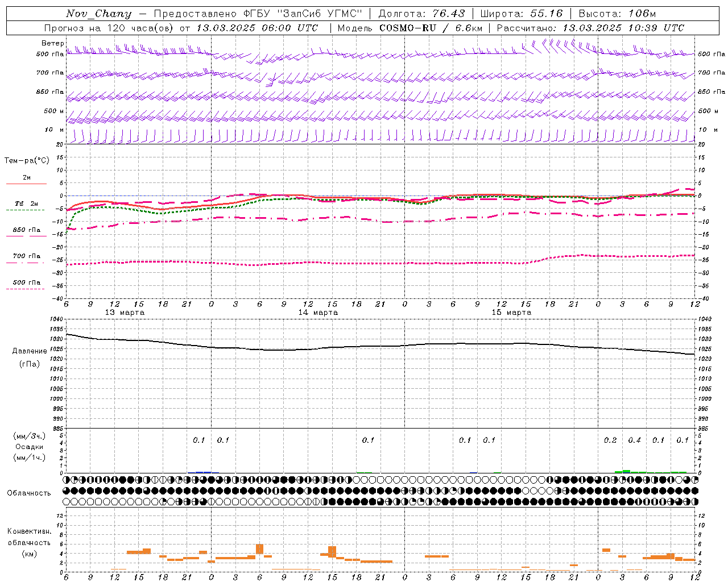The image size is (728, 582).
Task: Click the '(км)' unit under convective cloud label
Action: [30, 554]
